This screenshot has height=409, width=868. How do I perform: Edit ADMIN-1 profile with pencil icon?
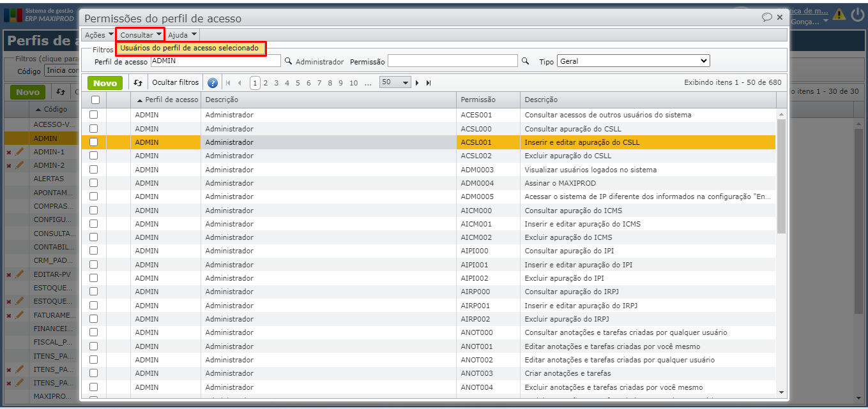(19, 152)
